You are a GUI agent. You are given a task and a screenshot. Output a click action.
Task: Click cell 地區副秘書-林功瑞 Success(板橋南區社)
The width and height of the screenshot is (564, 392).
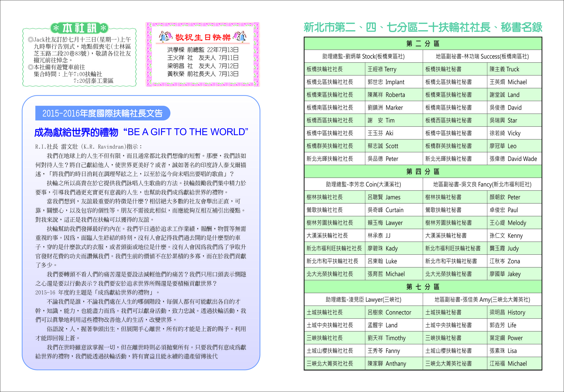(482, 56)
